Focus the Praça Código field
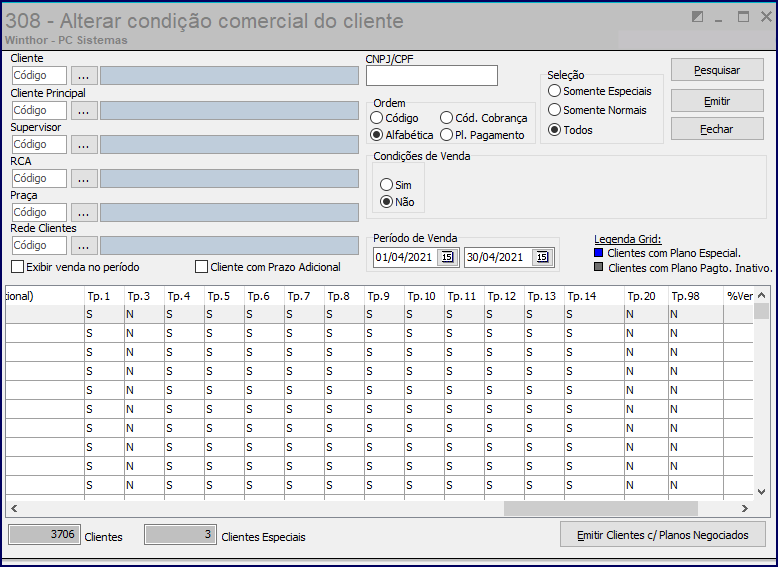 (39, 212)
